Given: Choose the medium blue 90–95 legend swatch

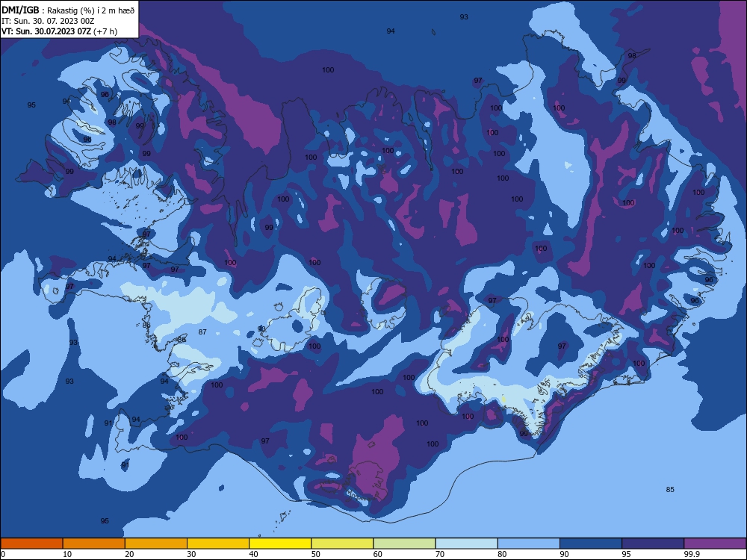Looking at the screenshot, I should point(591,544).
